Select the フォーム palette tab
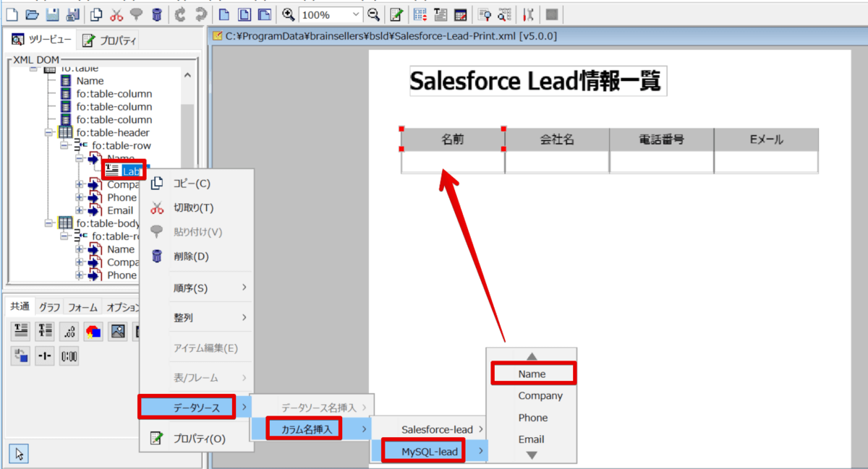This screenshot has width=868, height=469. (83, 306)
